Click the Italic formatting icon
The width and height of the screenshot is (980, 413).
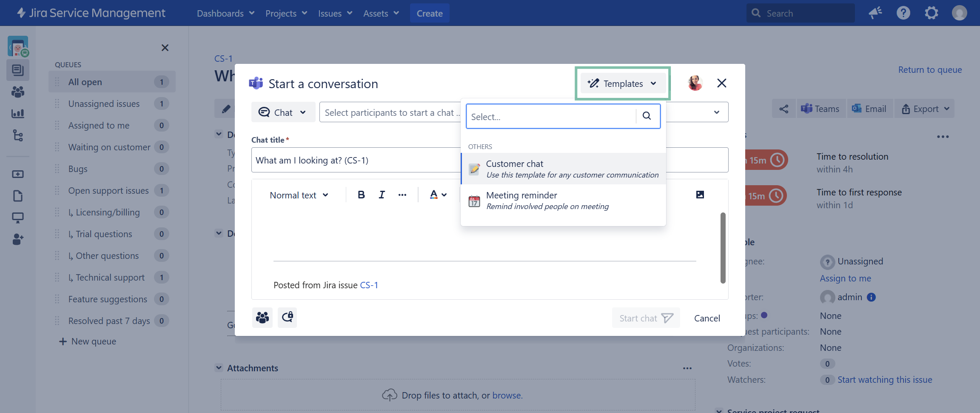[x=382, y=195]
